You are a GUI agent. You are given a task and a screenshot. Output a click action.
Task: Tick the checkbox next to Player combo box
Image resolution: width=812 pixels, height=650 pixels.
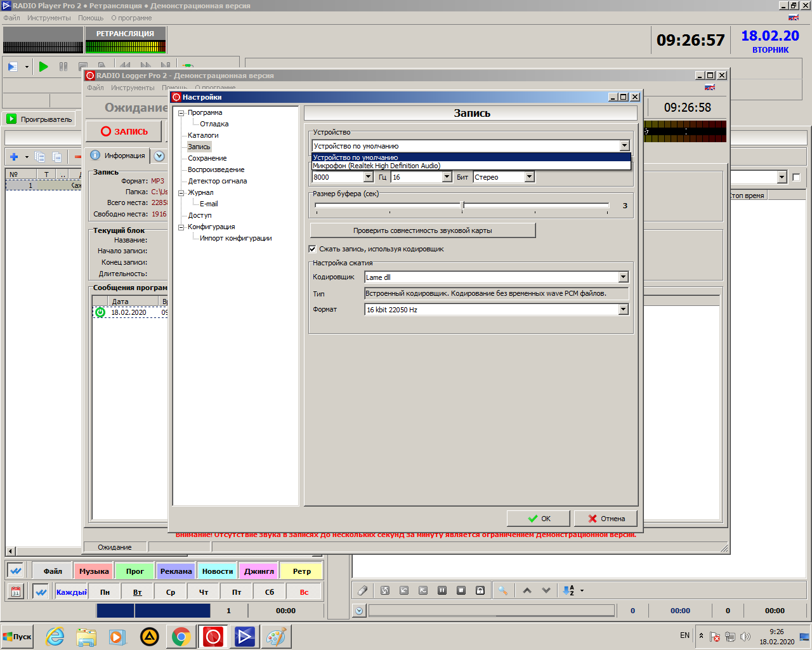(x=796, y=177)
